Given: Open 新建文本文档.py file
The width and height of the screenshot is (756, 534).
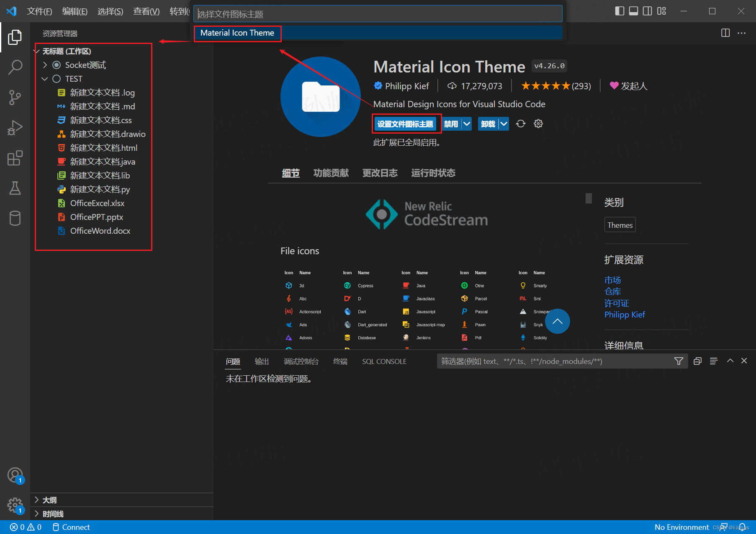Looking at the screenshot, I should 100,189.
